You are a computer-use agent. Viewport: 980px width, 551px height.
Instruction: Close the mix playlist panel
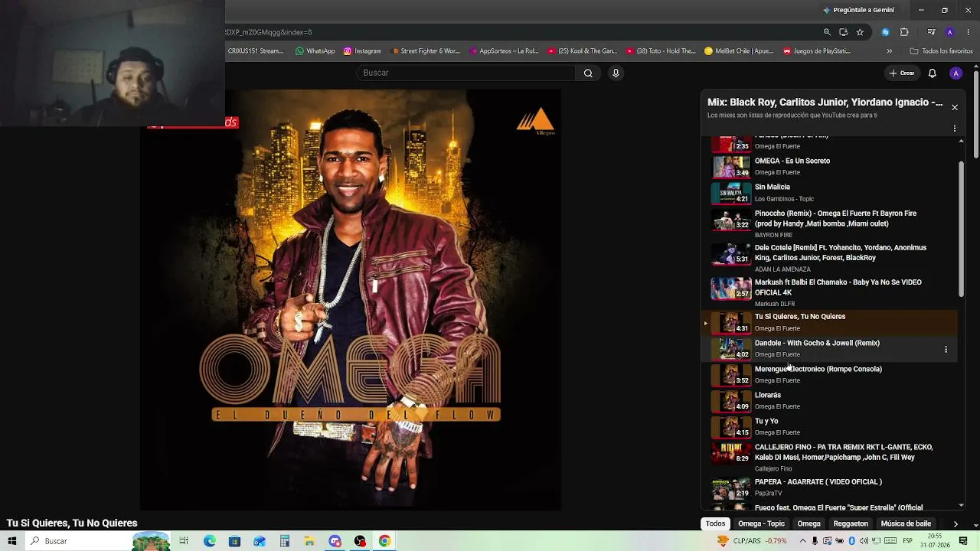point(955,107)
